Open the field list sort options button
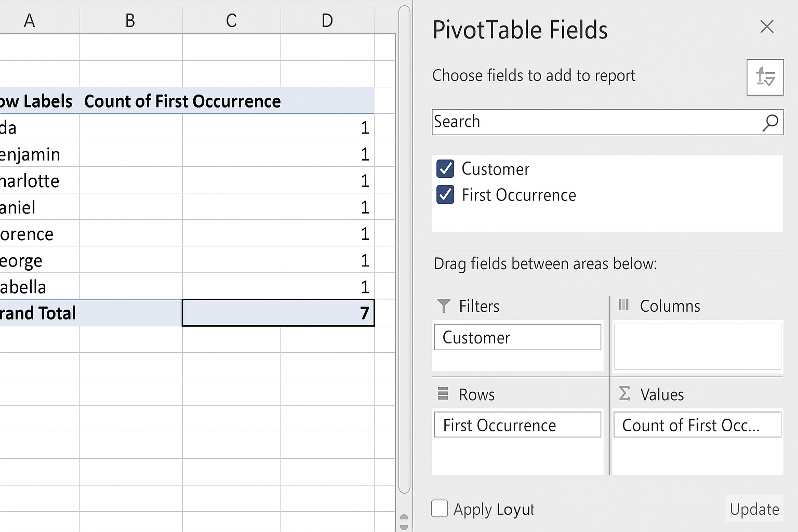Screen dimensions: 798x532 click(765, 77)
